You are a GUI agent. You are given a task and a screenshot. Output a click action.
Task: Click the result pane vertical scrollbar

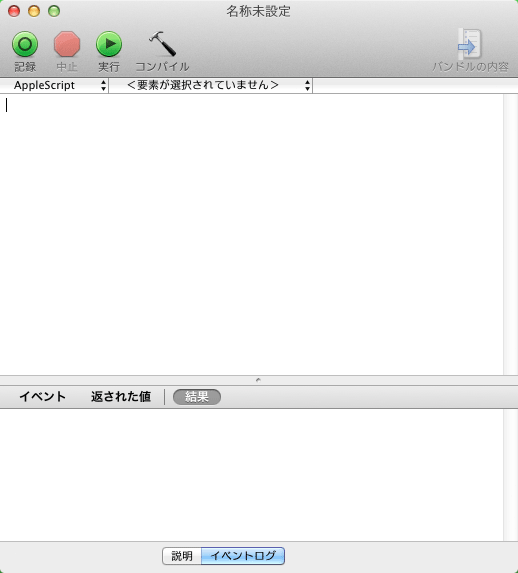coord(510,475)
